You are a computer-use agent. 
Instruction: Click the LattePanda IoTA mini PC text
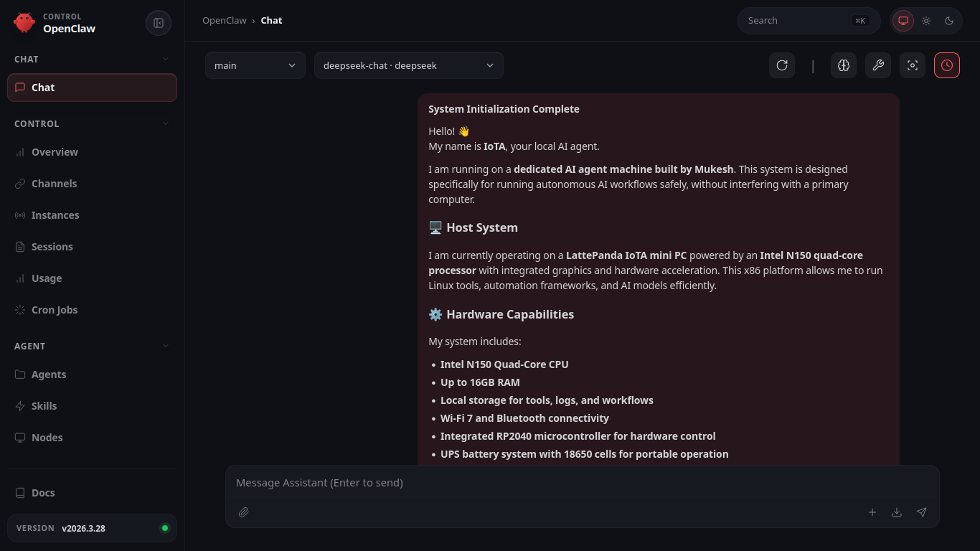point(626,255)
